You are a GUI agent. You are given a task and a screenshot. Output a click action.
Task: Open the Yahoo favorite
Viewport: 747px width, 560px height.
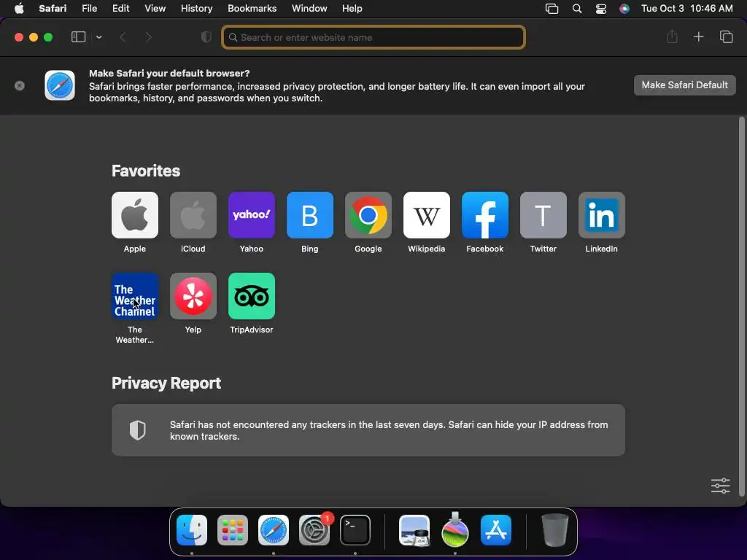tap(252, 215)
